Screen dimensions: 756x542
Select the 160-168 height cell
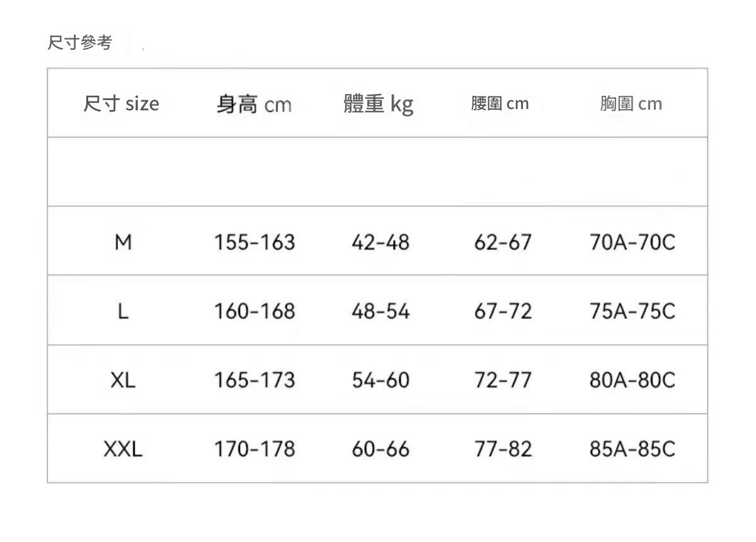255,311
